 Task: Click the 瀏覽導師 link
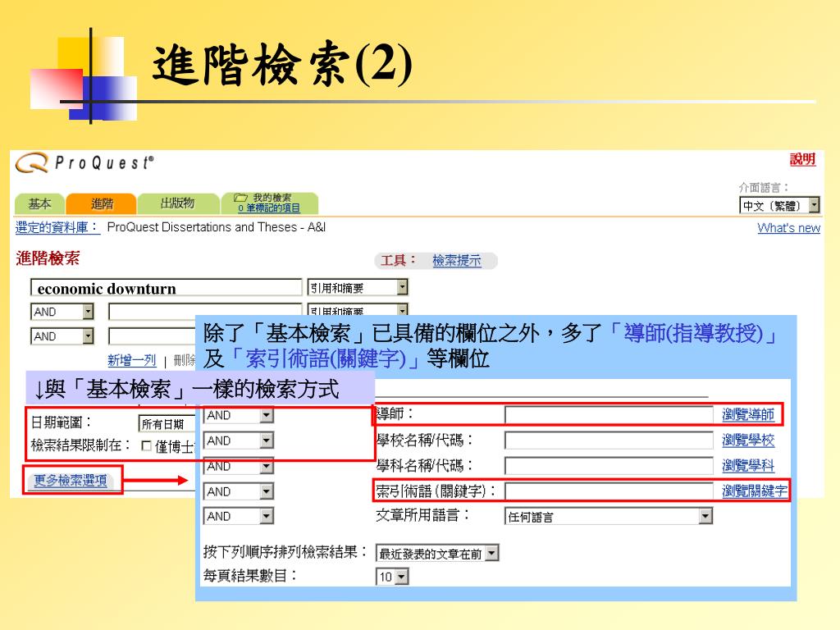pyautogui.click(x=748, y=414)
